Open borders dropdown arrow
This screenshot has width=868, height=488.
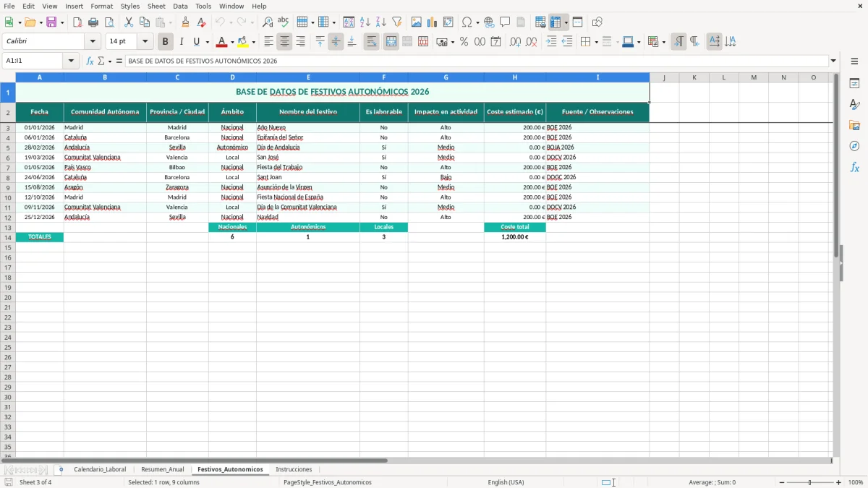click(x=595, y=43)
